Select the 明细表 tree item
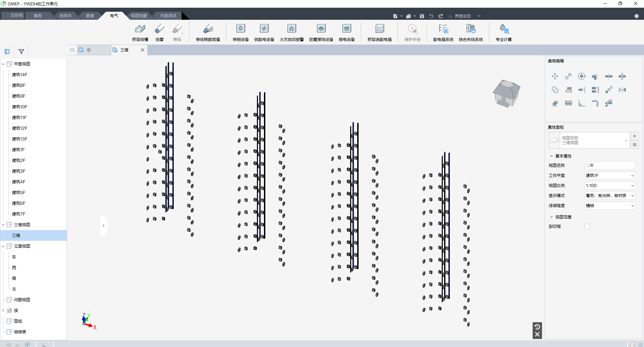The height and width of the screenshot is (347, 644). (x=20, y=332)
